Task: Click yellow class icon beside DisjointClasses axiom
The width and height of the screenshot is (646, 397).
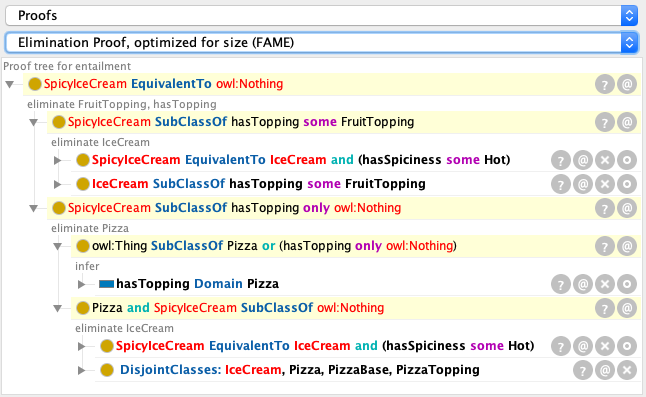Action: tap(107, 370)
